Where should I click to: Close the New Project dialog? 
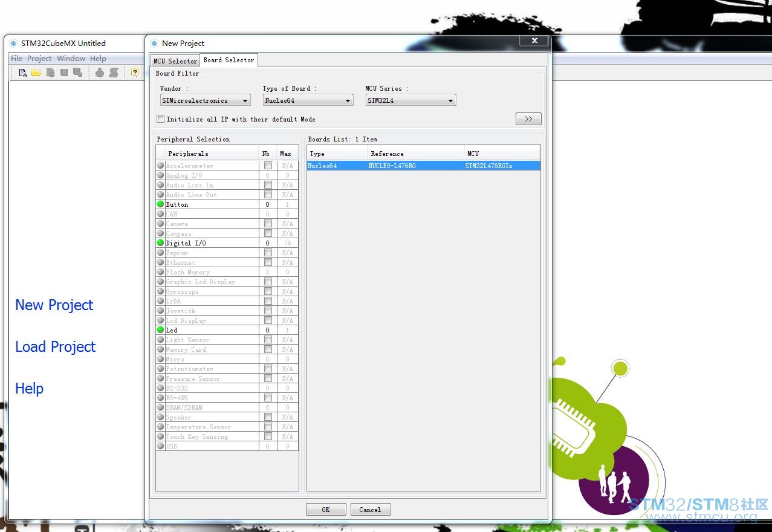534,41
